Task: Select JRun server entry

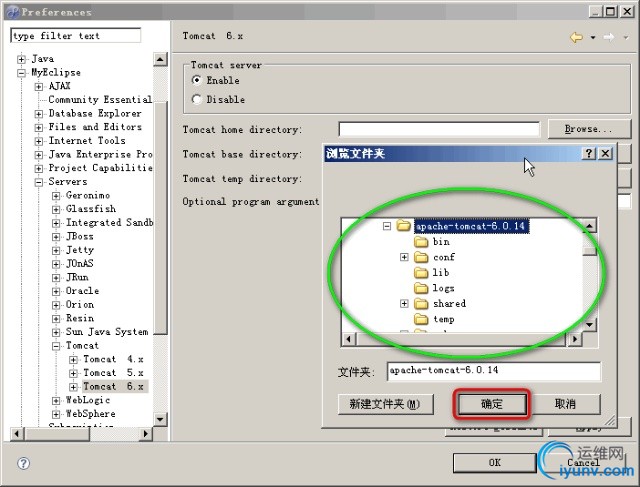Action: coord(77,277)
